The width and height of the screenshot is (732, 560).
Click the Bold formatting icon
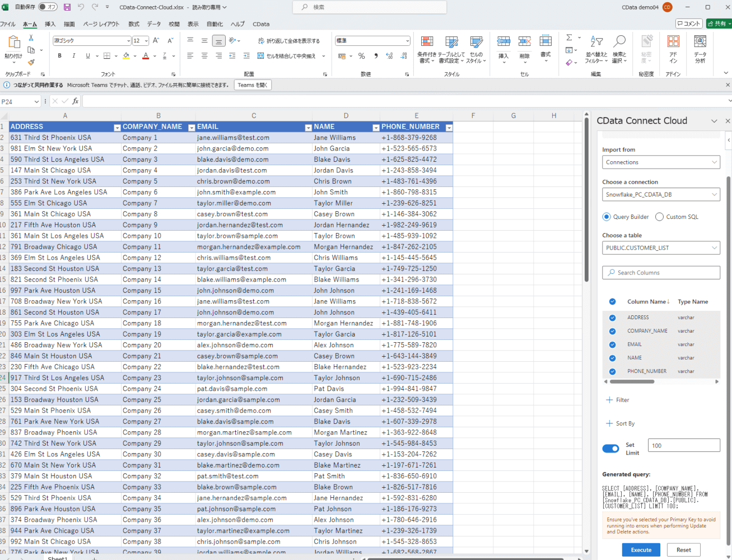pyautogui.click(x=60, y=56)
